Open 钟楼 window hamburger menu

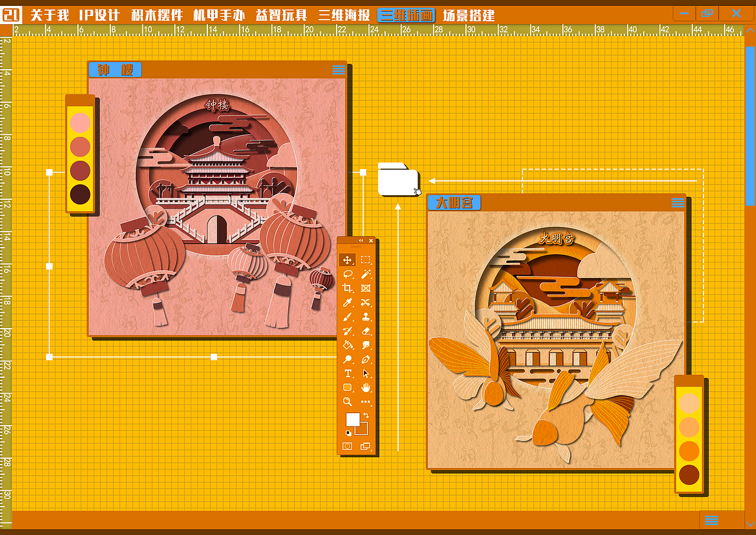[x=338, y=70]
